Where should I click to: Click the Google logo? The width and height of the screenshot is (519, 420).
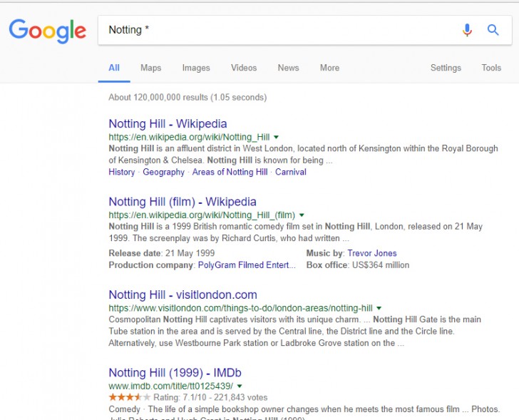tap(47, 31)
